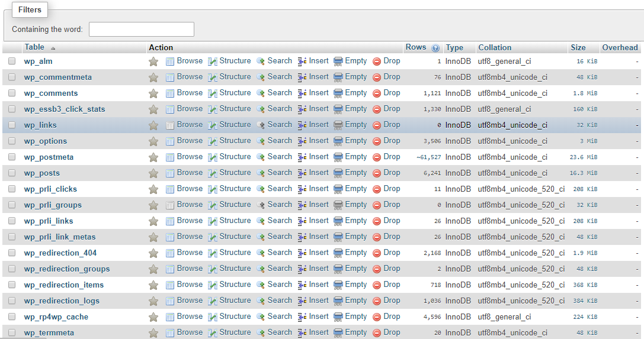Image resolution: width=644 pixels, height=339 pixels.
Task: Click the Drop link for wp_prli_groups
Action: click(391, 205)
